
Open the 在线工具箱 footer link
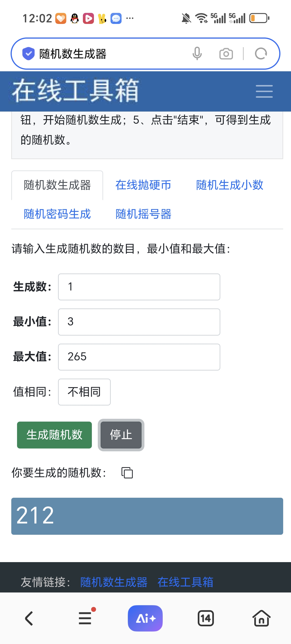[185, 582]
